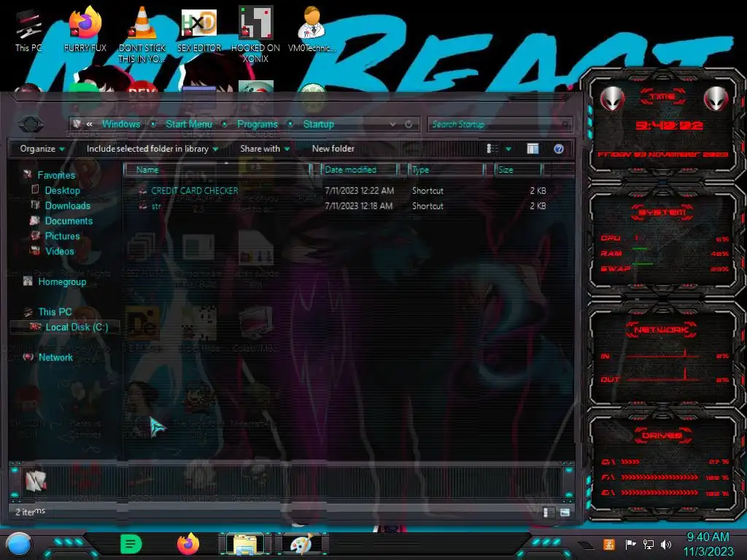Select Desktop in the navigation pane
The width and height of the screenshot is (747, 560).
coord(63,190)
